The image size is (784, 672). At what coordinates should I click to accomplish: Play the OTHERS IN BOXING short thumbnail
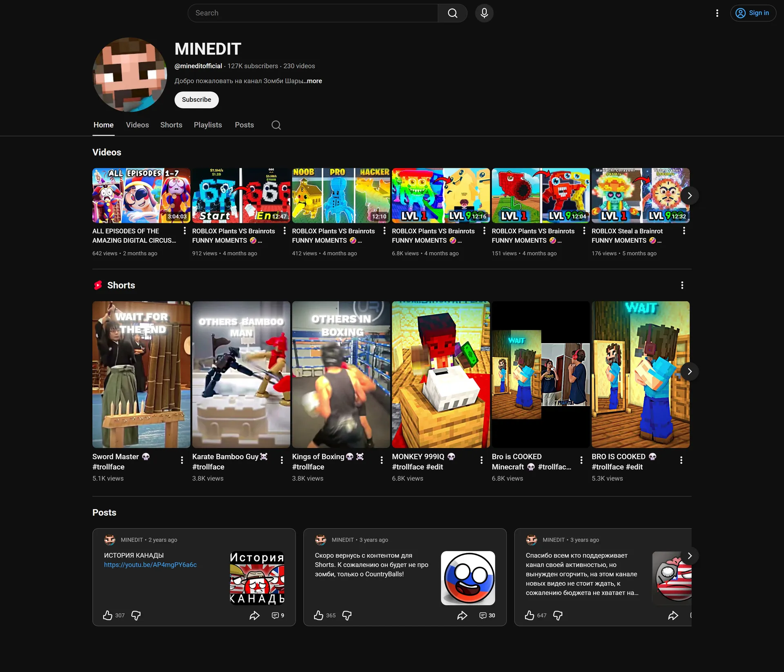click(x=341, y=374)
